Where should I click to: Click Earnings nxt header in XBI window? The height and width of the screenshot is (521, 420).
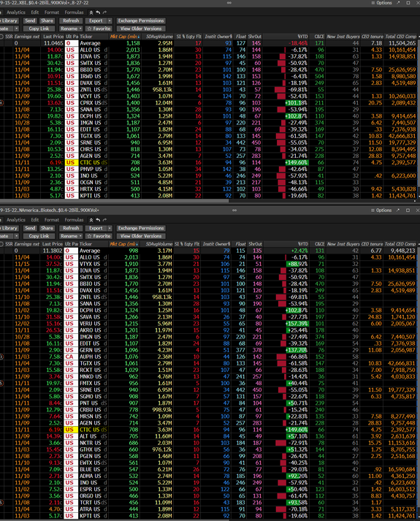tap(27, 37)
